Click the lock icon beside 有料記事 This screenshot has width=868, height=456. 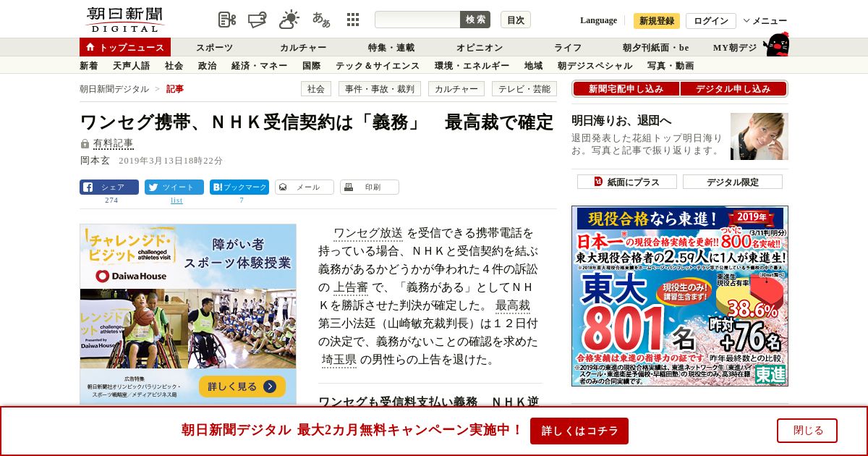(x=85, y=144)
